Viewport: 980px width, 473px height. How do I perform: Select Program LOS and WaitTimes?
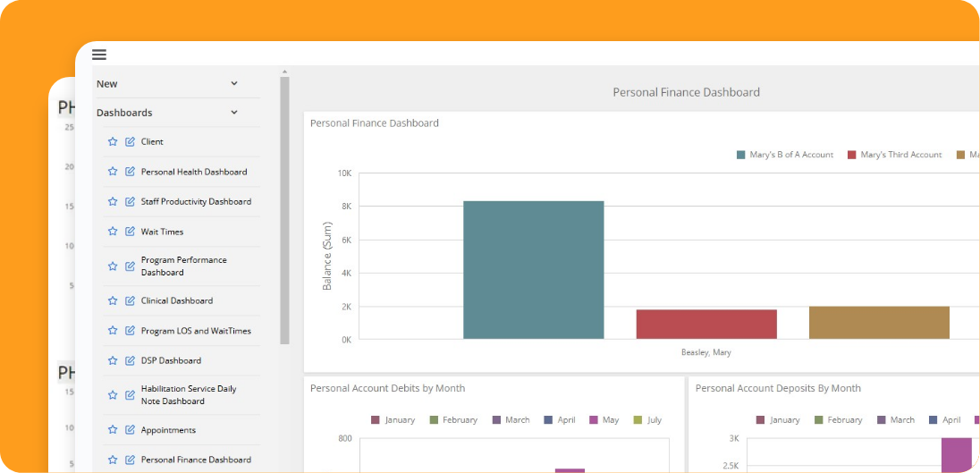click(196, 331)
